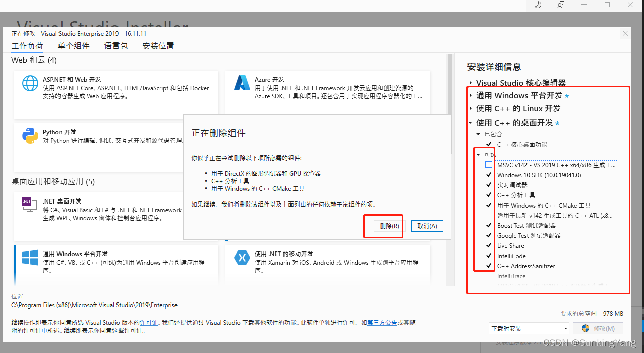Click the ASP.NET globe workload icon
This screenshot has height=353, width=644.
[x=30, y=83]
